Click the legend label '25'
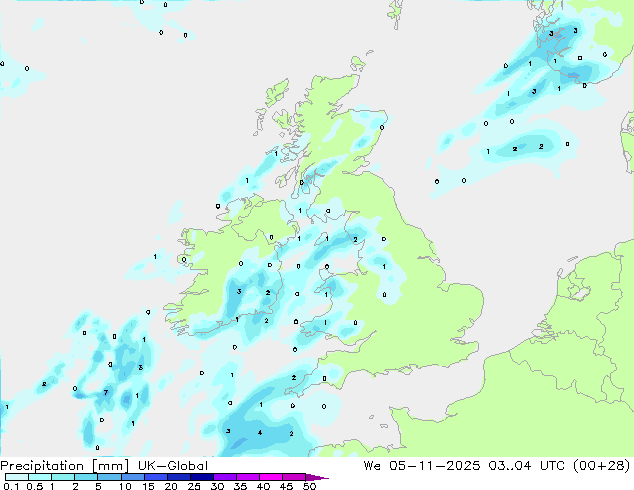This screenshot has width=634, height=490. tap(194, 486)
